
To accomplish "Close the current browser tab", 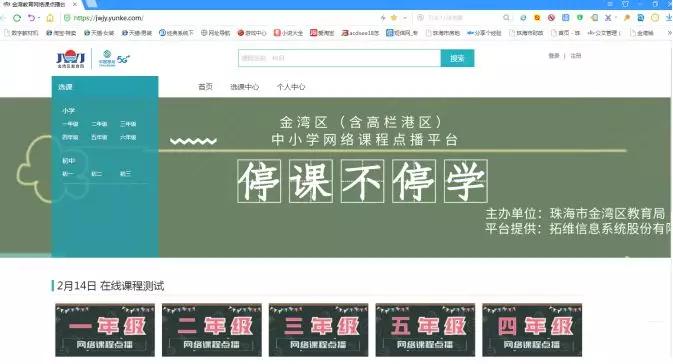I will coord(75,4).
